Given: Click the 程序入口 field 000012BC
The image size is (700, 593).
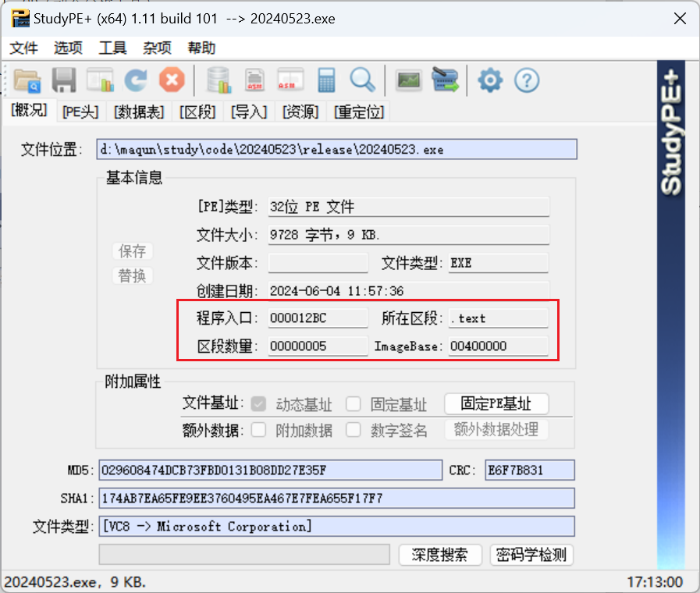Looking at the screenshot, I should 318,318.
